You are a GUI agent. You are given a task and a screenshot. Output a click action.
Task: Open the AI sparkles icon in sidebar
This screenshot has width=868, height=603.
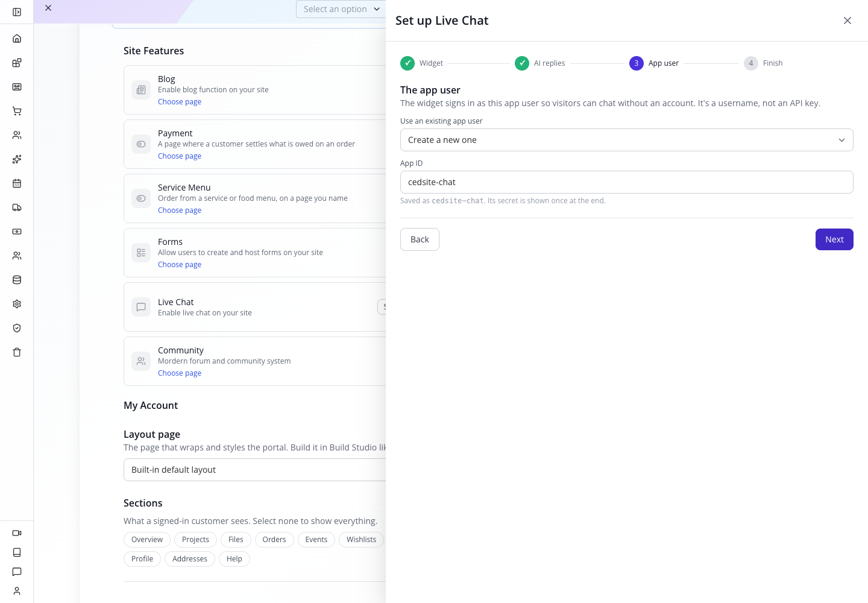[x=17, y=159]
